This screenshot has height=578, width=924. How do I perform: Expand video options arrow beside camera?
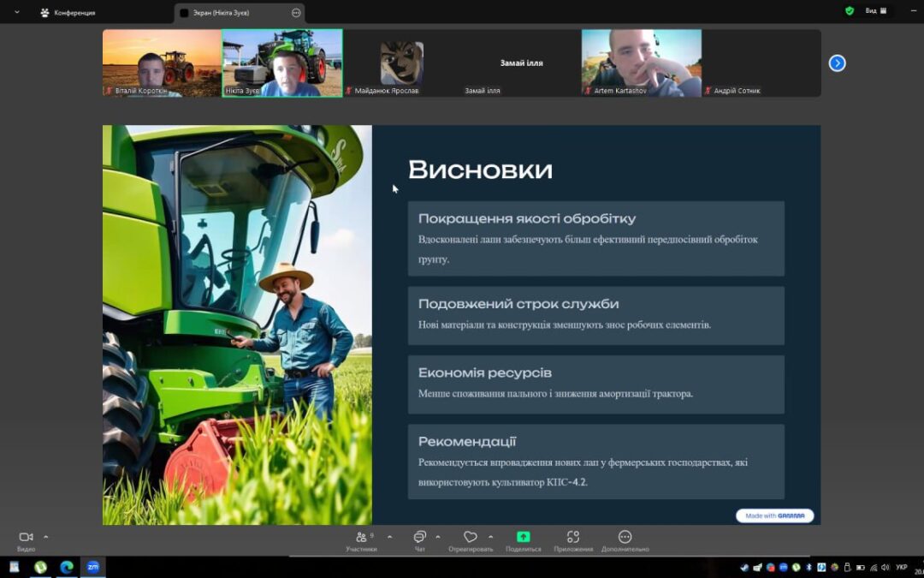pyautogui.click(x=46, y=537)
